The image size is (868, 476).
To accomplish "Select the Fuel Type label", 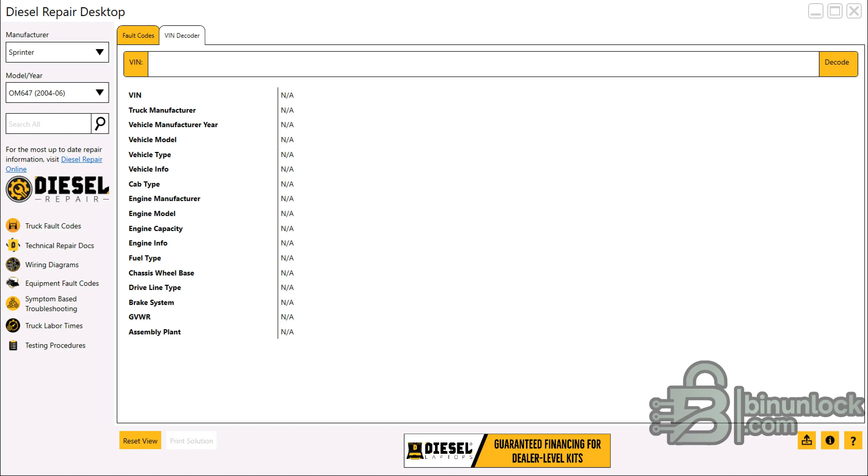I will coord(145,258).
